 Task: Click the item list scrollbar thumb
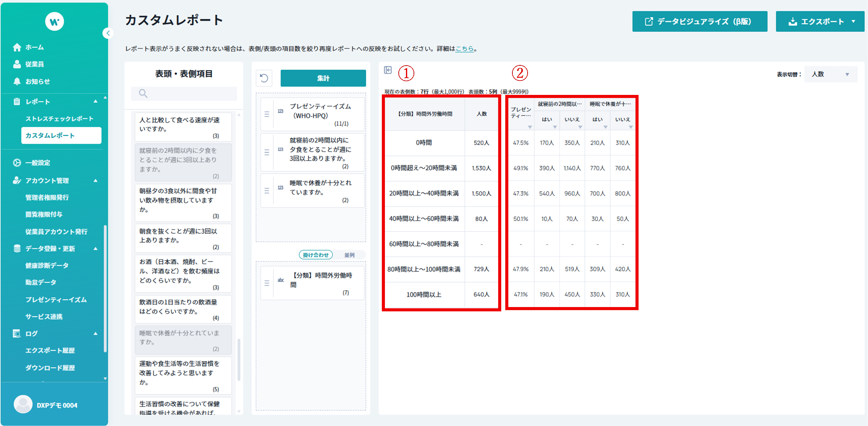239,360
